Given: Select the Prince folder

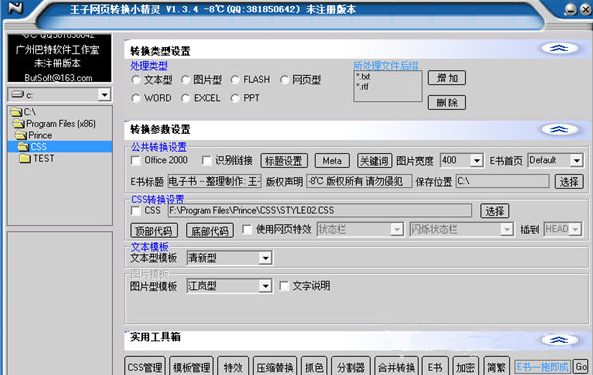Looking at the screenshot, I should point(34,135).
